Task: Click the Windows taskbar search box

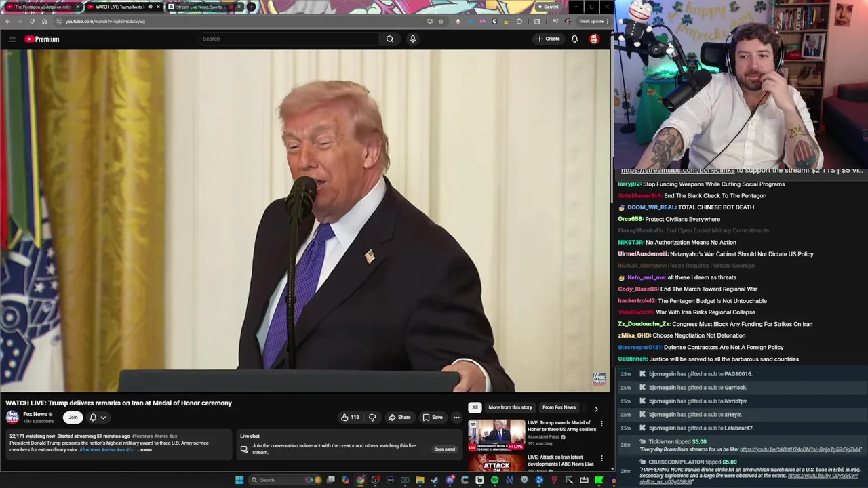Action: (285, 480)
